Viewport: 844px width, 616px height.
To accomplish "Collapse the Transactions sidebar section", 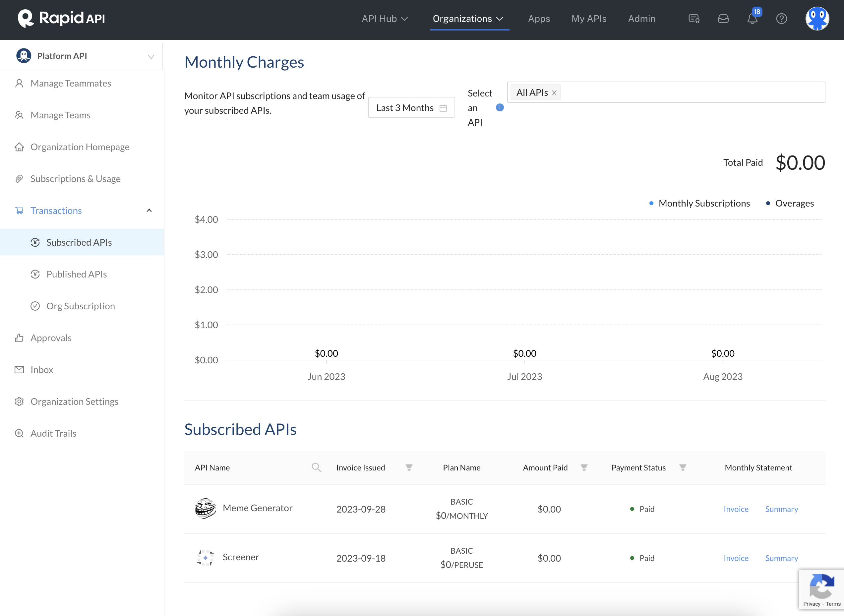I will (149, 211).
